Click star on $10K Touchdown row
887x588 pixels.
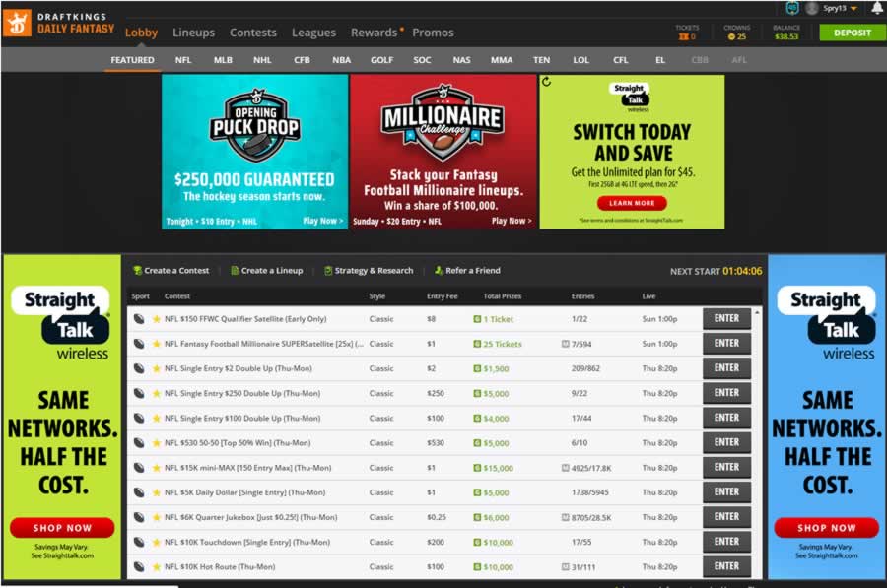(156, 543)
